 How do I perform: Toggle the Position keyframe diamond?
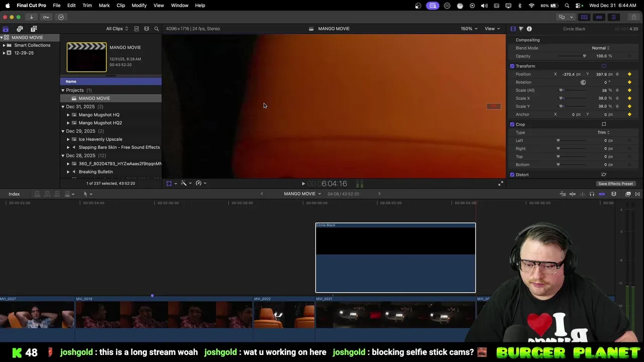tap(629, 74)
